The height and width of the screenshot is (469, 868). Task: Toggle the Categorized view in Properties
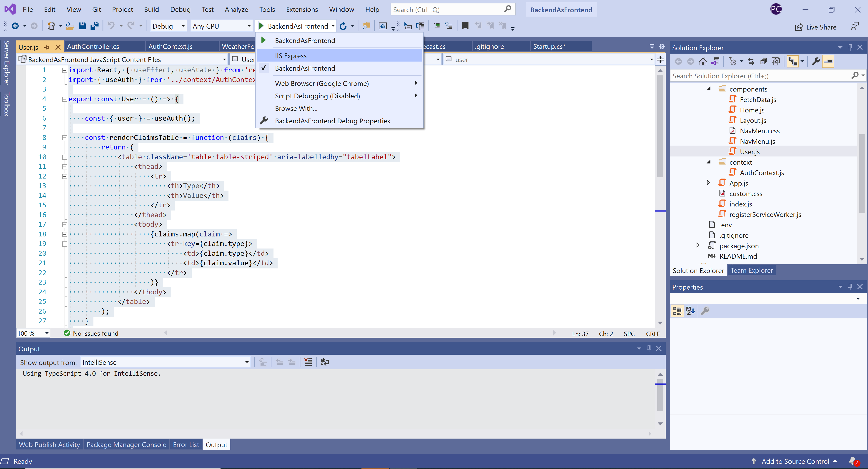[677, 311]
